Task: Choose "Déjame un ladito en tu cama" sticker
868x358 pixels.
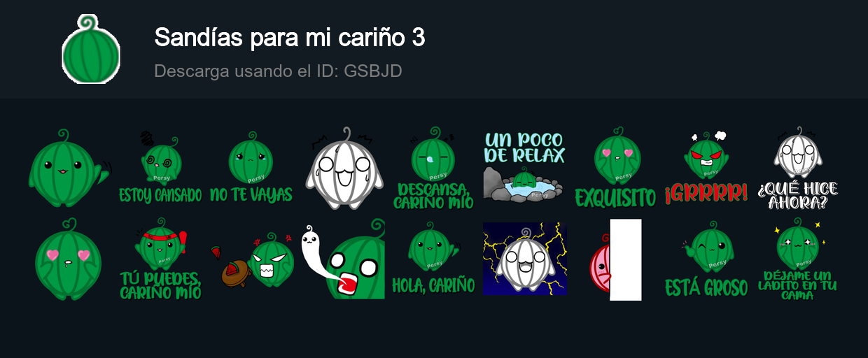Action: click(797, 259)
